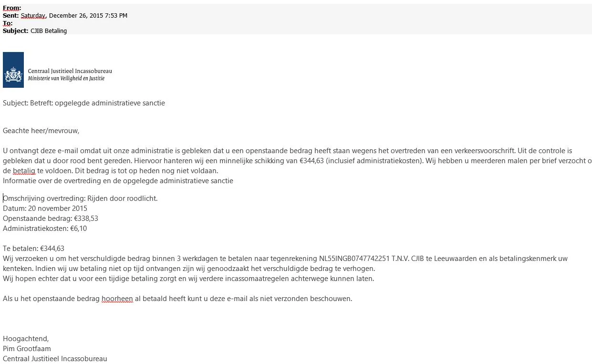Click the 'Sent:' header label
Image resolution: width=592 pixels, height=364 pixels.
click(11, 15)
